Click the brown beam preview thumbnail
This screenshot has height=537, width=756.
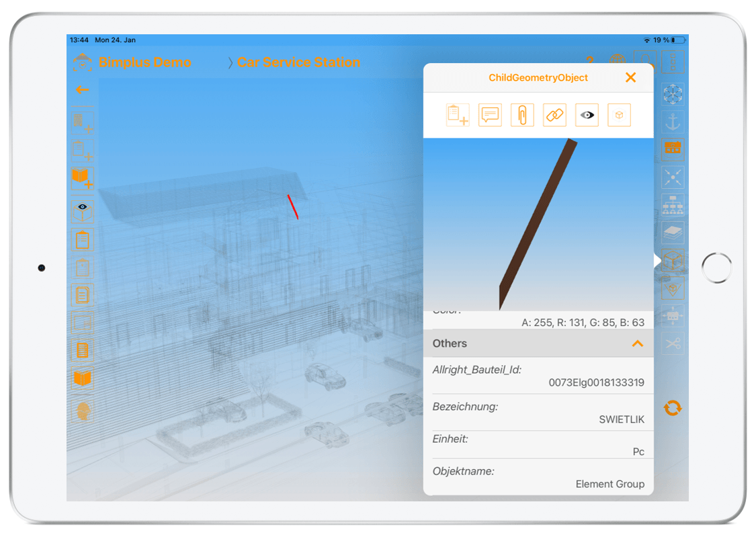(x=538, y=224)
